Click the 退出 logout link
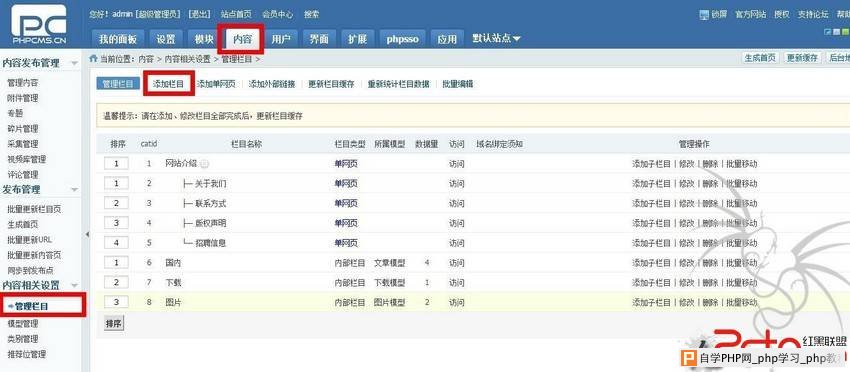 [x=199, y=15]
